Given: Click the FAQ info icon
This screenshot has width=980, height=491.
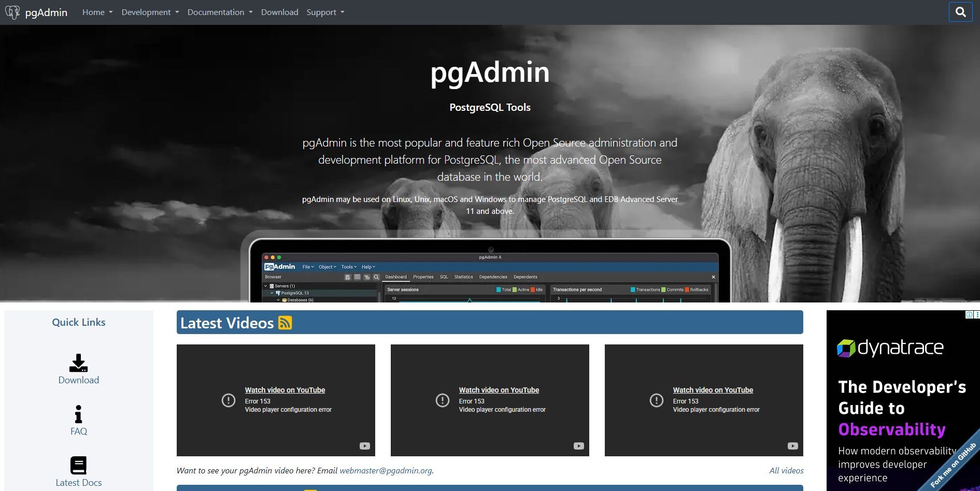Looking at the screenshot, I should point(78,414).
